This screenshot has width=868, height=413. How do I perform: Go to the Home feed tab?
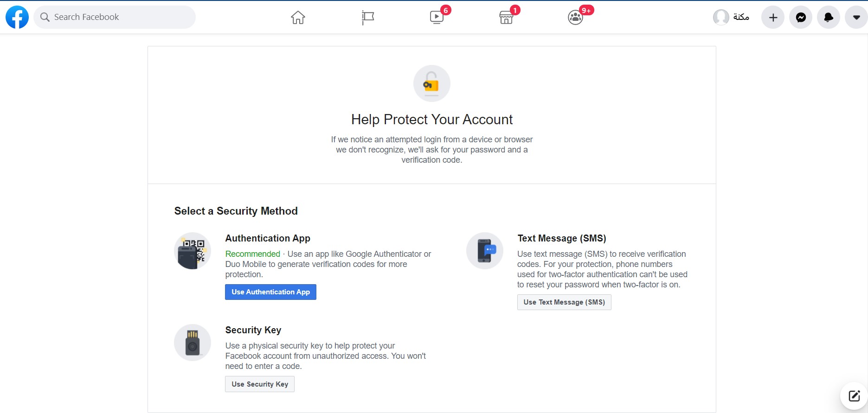tap(298, 18)
